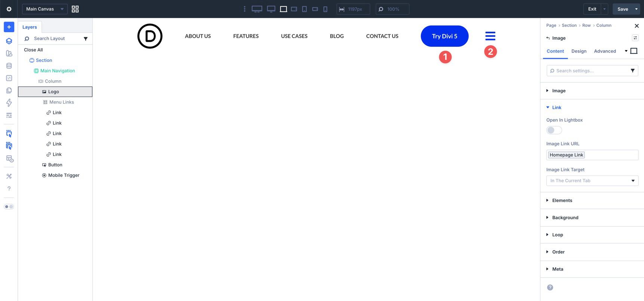Click Close All in layers panel
Viewport: 644px width, 301px height.
[x=33, y=50]
